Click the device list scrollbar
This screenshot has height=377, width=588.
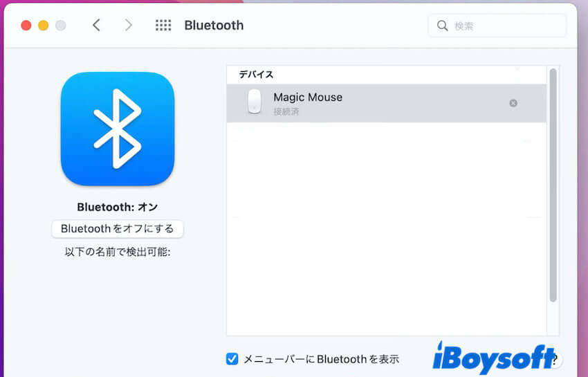[553, 185]
